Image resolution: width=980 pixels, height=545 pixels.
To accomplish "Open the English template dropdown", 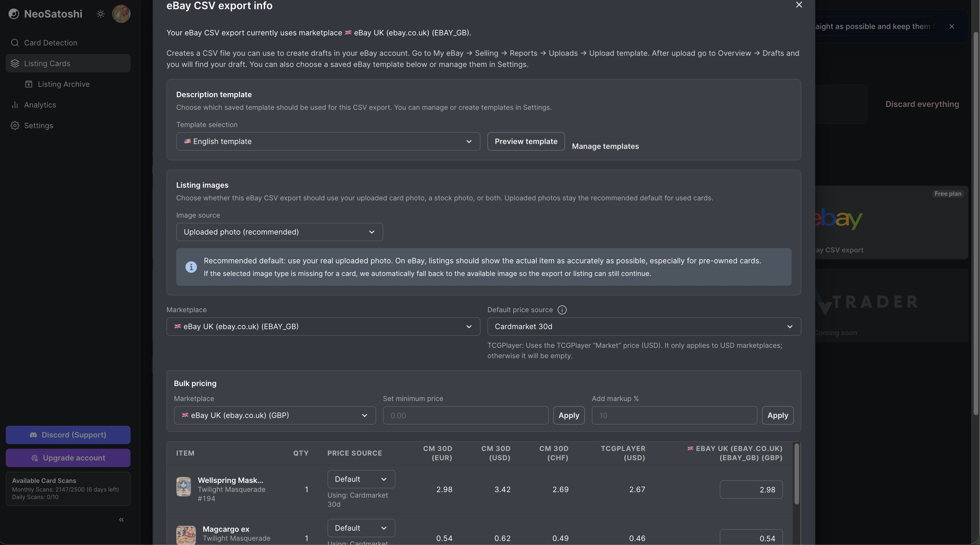I will coord(328,141).
